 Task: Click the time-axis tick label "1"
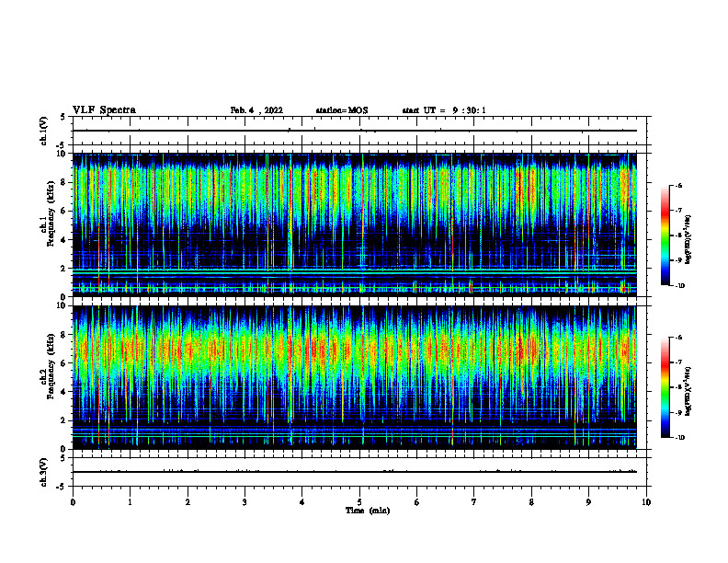pos(130,502)
